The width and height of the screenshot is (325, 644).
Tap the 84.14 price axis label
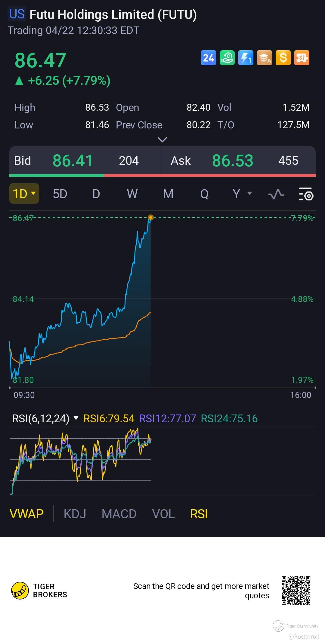click(23, 299)
